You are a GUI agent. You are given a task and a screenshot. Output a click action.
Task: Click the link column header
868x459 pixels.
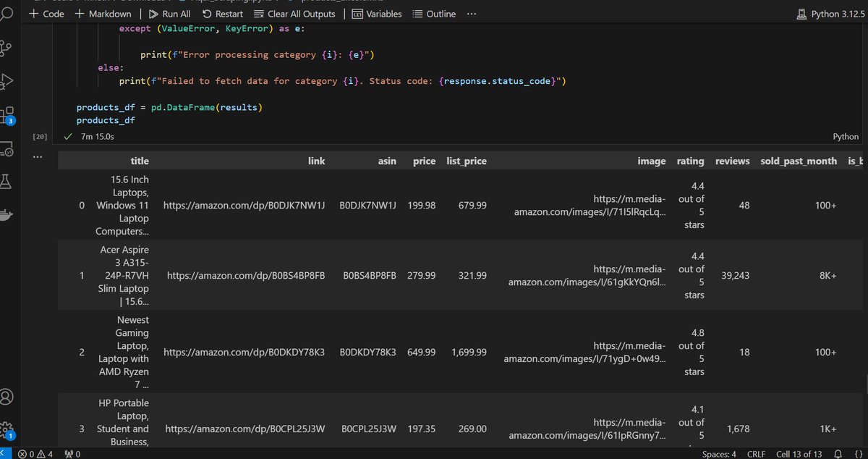pyautogui.click(x=316, y=161)
